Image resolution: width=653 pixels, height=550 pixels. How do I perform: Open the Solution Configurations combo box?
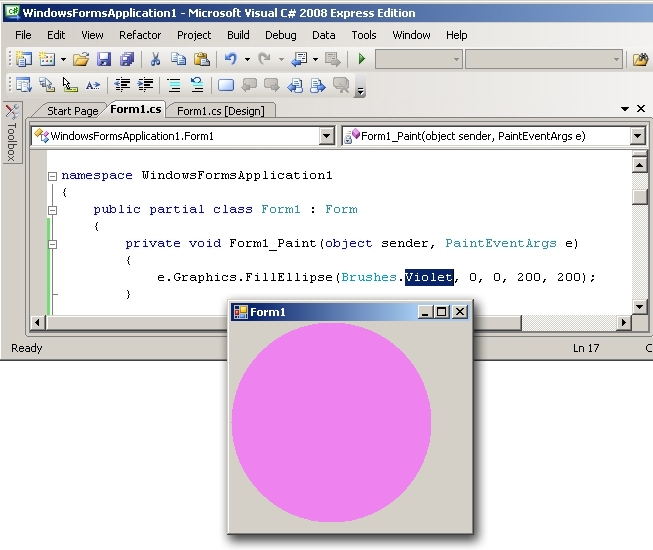click(419, 59)
